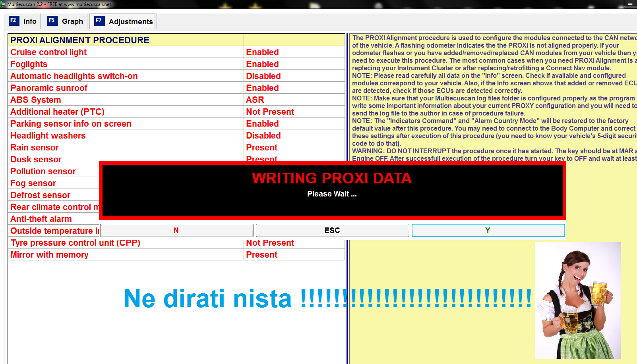Screen dimensions: 637x364
Task: Switch to the Graph tab
Action: coord(72,21)
